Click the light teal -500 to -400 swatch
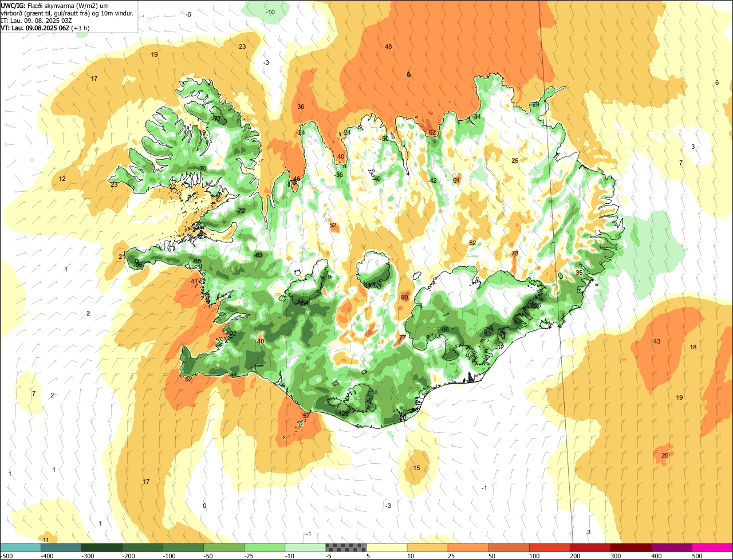 [x=21, y=547]
